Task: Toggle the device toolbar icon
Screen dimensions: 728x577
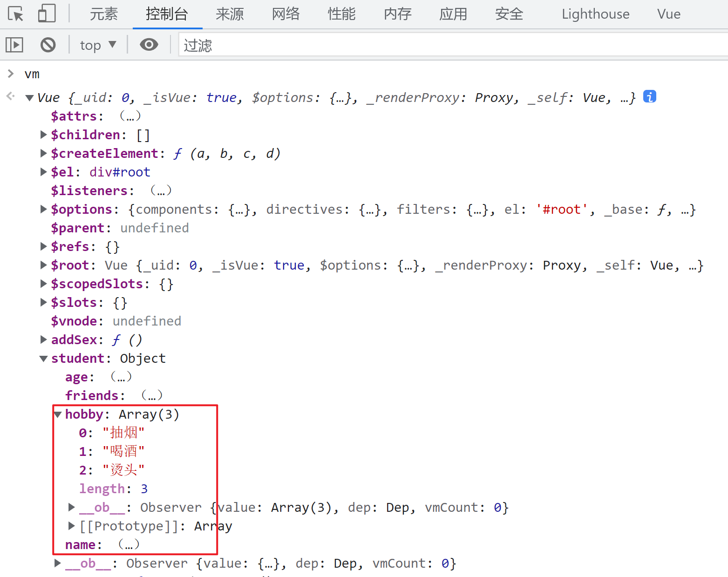Action: [47, 14]
